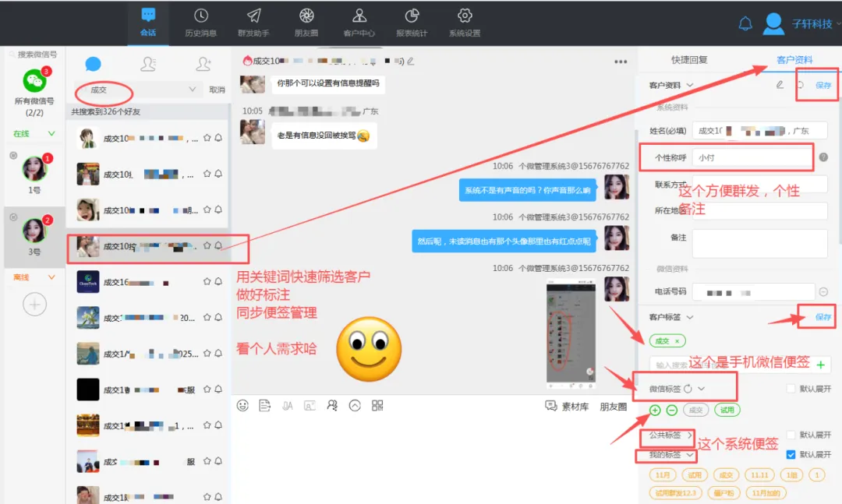Switch to the blue chat-bubble conversations list
Screen dimensions: 842x504
tap(93, 65)
